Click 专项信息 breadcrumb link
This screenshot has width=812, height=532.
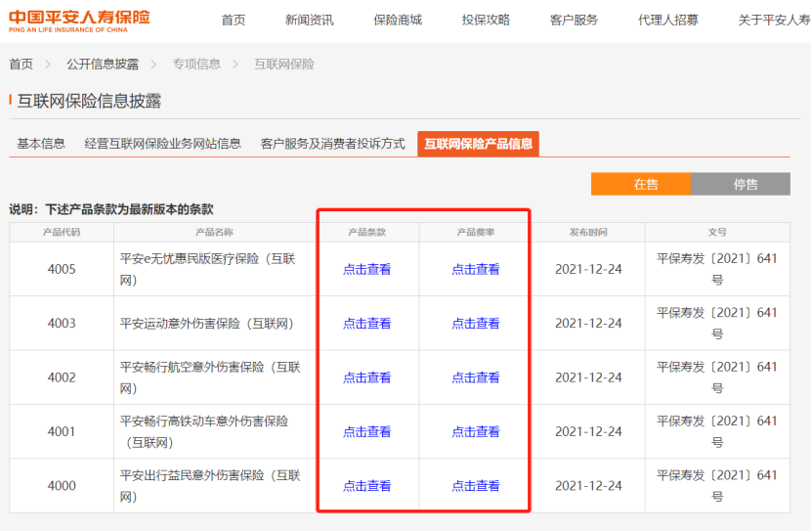[x=196, y=65]
